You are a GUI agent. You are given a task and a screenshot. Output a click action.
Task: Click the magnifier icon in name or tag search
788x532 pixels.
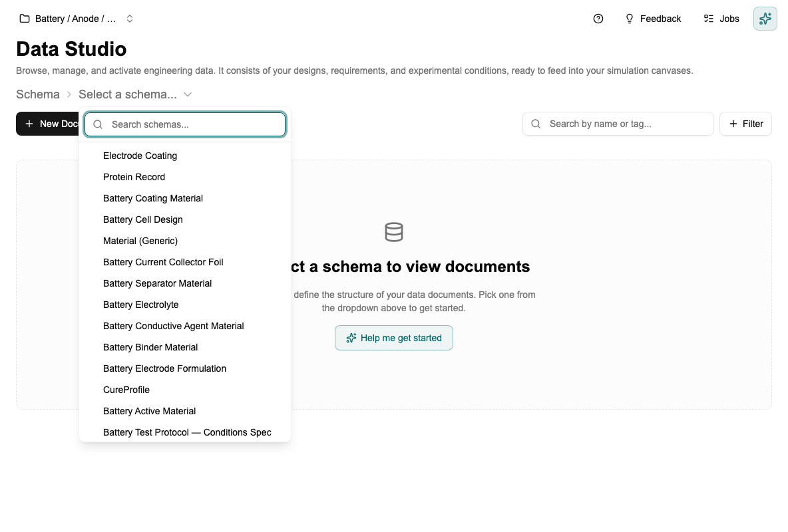pyautogui.click(x=536, y=124)
